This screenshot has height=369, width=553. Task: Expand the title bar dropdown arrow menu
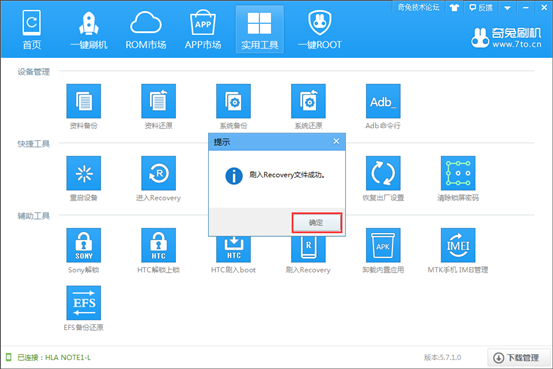tap(507, 8)
